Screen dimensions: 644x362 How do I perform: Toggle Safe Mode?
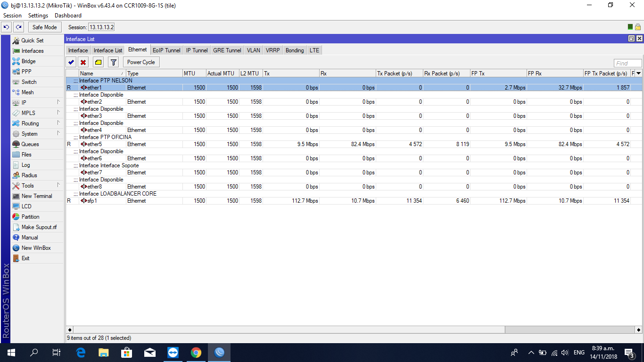click(x=44, y=27)
